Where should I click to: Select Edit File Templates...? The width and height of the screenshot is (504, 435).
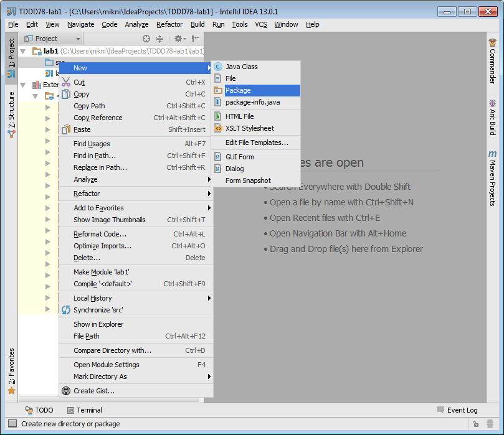(x=256, y=143)
